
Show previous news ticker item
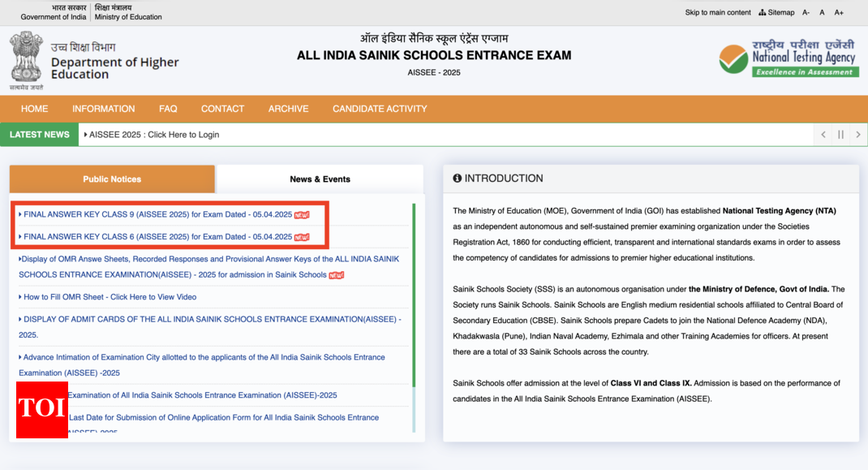pyautogui.click(x=823, y=135)
